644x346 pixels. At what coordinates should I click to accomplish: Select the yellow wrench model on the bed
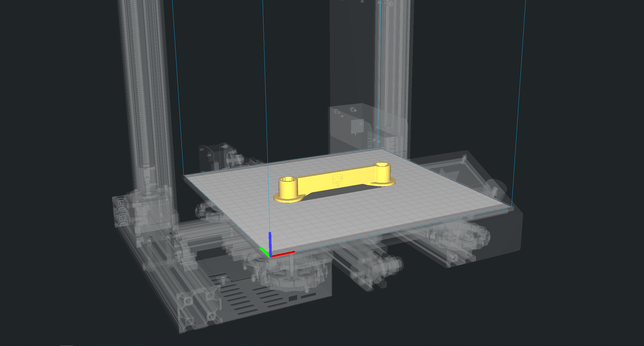(x=334, y=182)
